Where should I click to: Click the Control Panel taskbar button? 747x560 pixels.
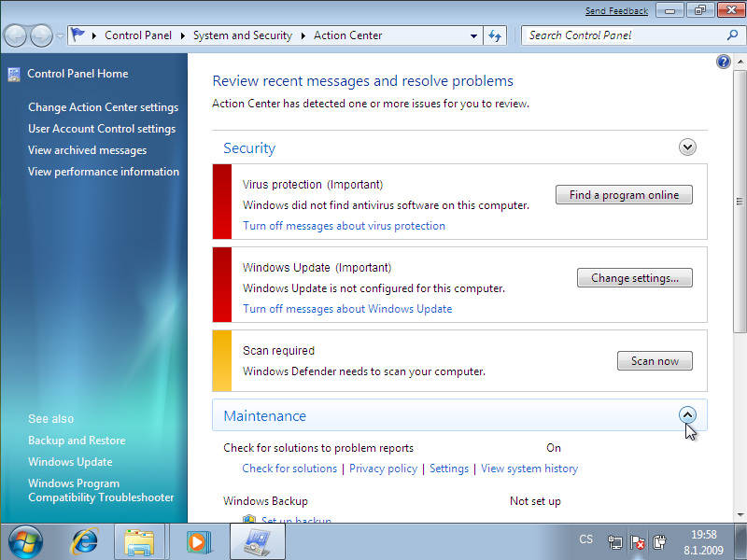[x=258, y=542]
